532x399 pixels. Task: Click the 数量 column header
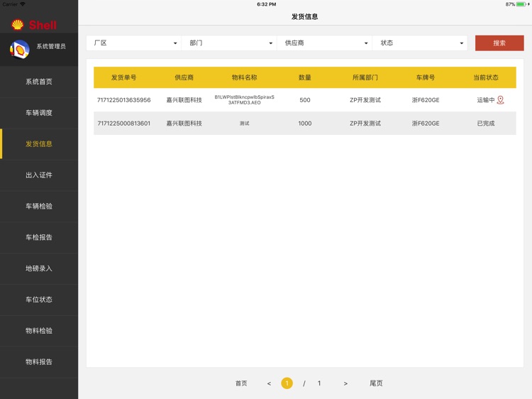coord(305,77)
